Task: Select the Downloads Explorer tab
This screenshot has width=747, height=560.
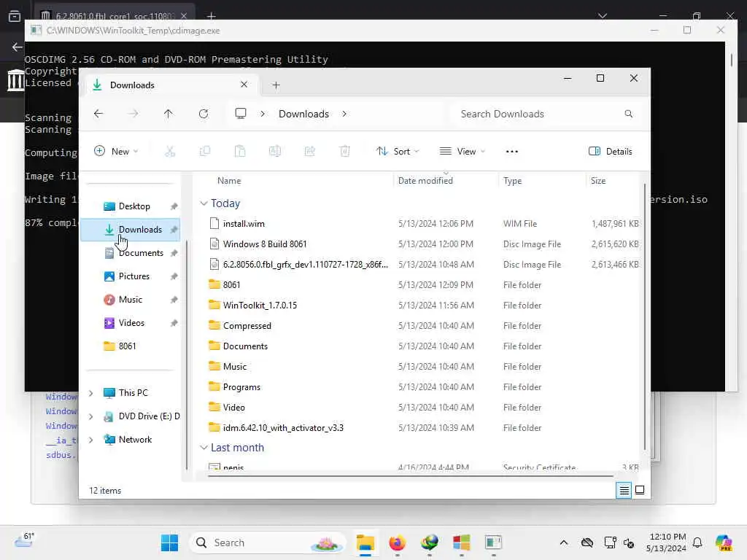Action: coord(170,85)
